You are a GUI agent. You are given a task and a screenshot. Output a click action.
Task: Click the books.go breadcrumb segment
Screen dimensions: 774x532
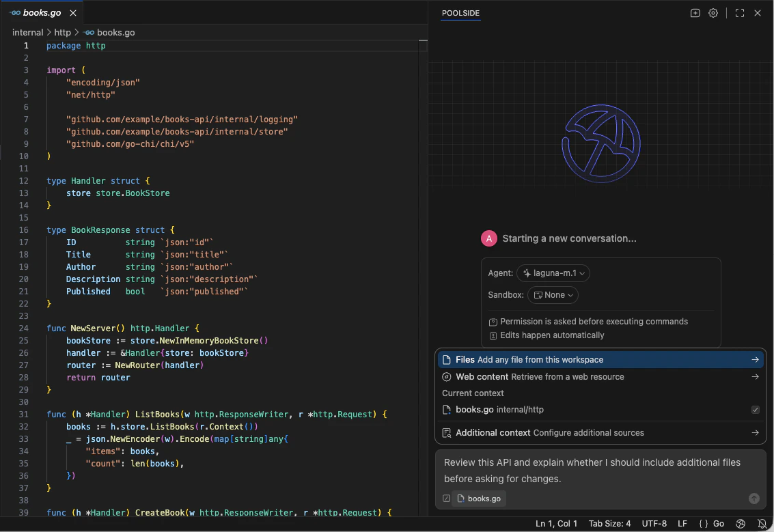click(x=115, y=33)
